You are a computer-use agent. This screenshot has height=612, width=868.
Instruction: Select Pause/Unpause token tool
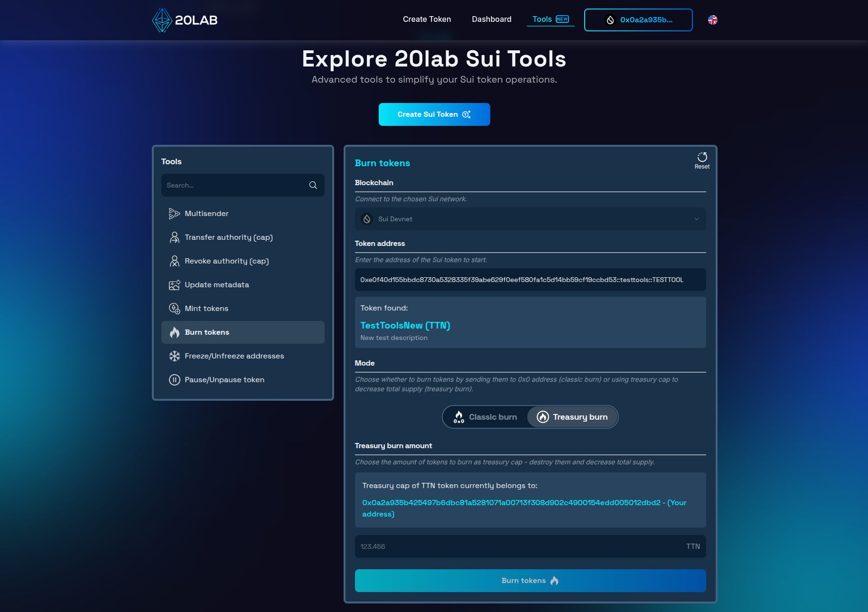tap(243, 380)
